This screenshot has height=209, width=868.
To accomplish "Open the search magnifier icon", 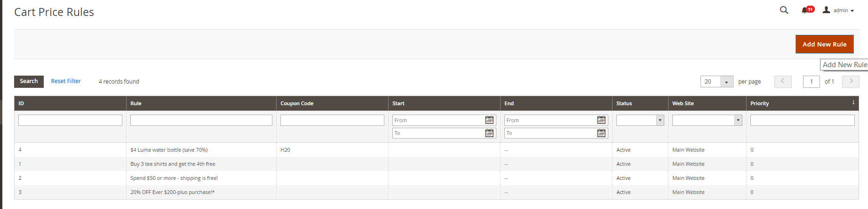I will [784, 10].
